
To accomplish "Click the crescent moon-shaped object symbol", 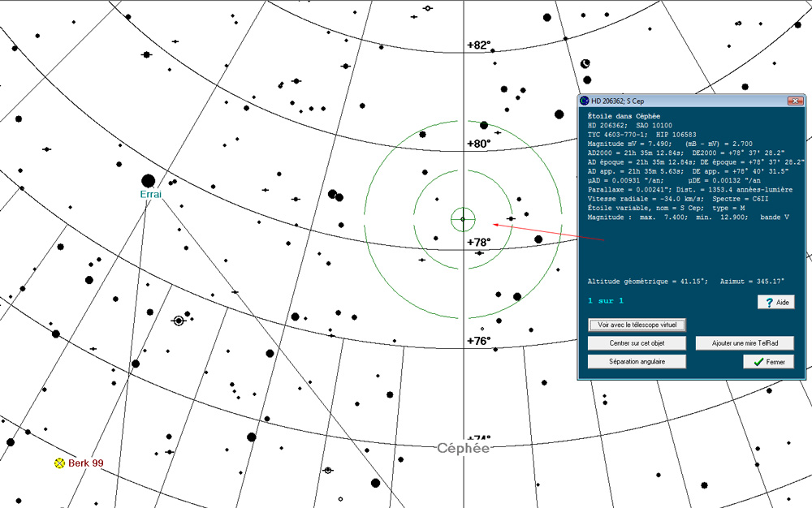I will (x=585, y=63).
